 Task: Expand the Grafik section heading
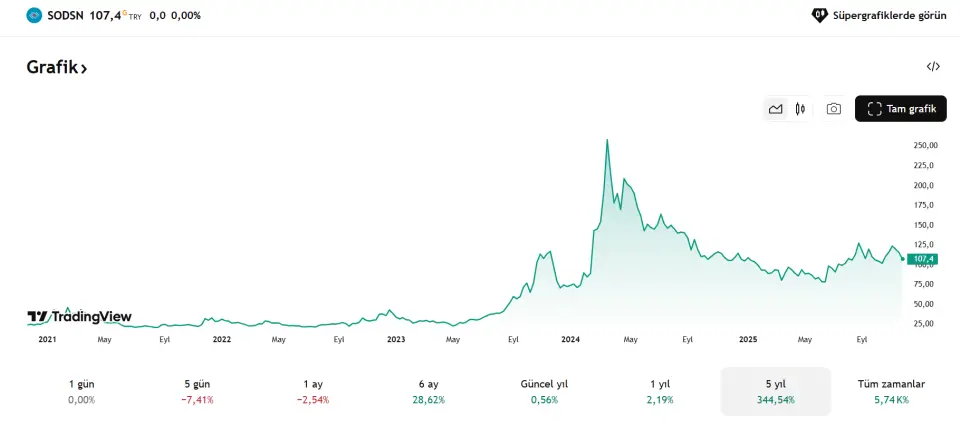[x=57, y=68]
